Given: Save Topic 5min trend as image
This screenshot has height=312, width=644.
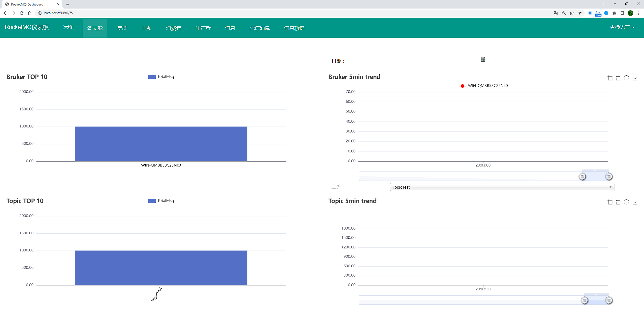Looking at the screenshot, I should (x=635, y=202).
